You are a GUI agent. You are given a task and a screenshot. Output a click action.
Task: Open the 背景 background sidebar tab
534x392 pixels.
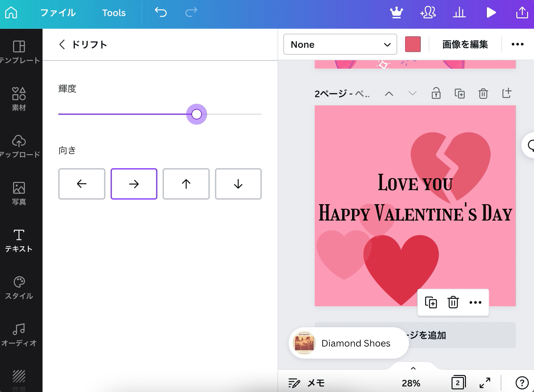pos(19,380)
